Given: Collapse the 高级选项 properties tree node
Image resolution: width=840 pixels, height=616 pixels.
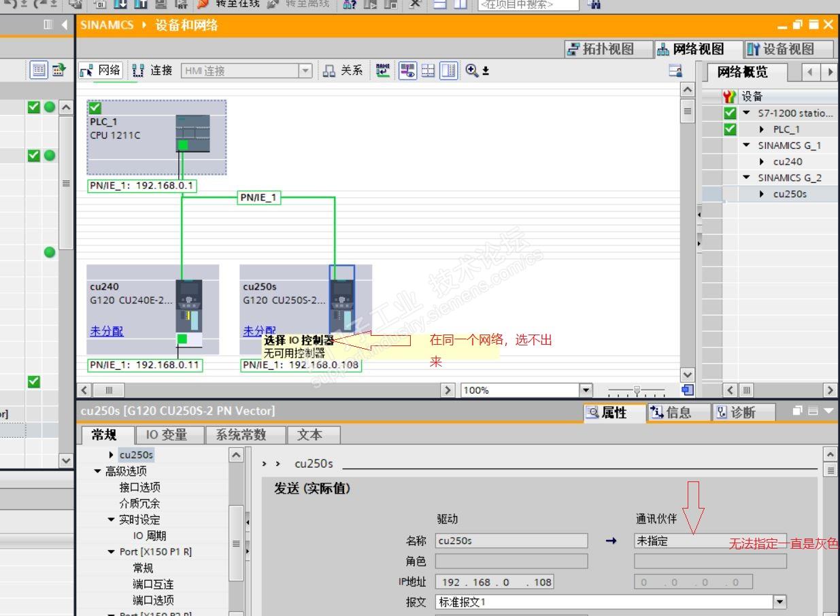Looking at the screenshot, I should (98, 471).
